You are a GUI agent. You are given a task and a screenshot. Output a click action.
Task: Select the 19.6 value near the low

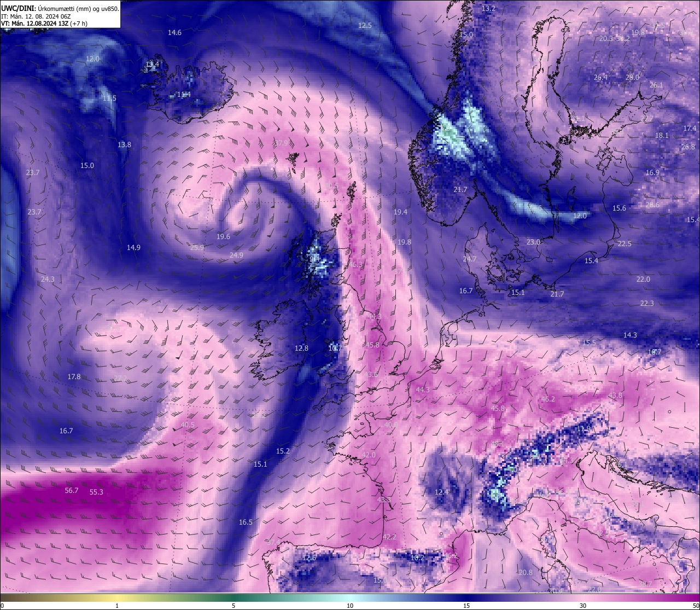pyautogui.click(x=223, y=237)
